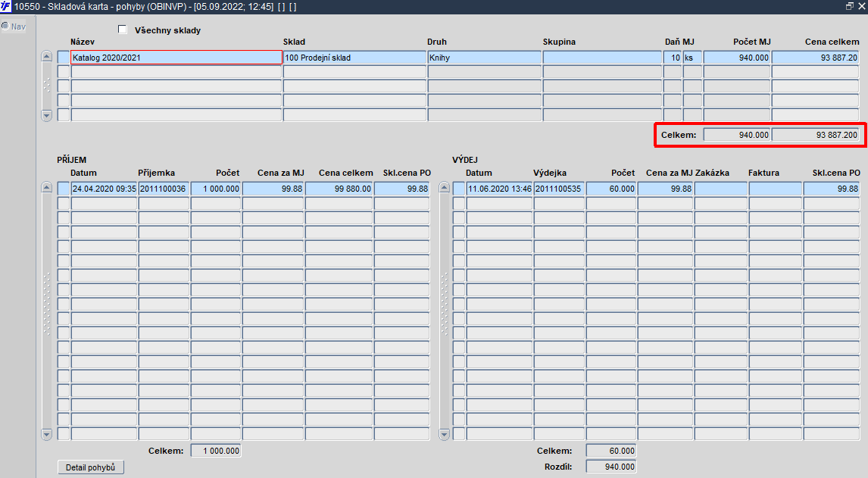Select row marker of issue 2011100535

click(459, 189)
